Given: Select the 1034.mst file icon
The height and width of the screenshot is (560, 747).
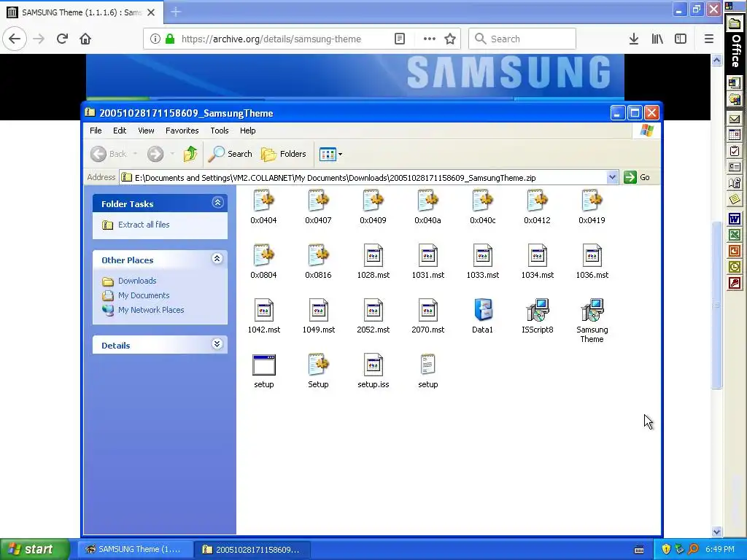Looking at the screenshot, I should (x=538, y=254).
